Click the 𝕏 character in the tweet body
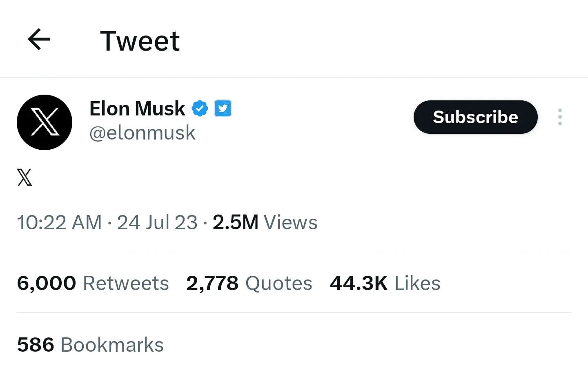The height and width of the screenshot is (368, 588). point(24,177)
